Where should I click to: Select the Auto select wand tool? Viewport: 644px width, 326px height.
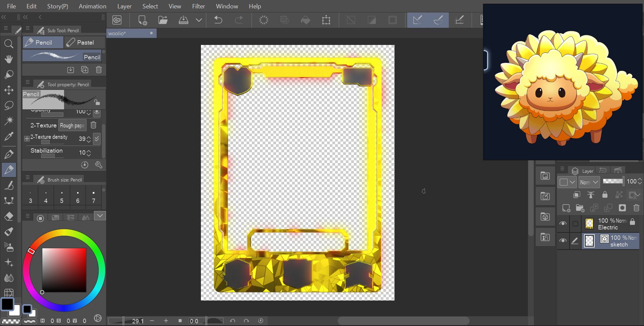point(9,120)
